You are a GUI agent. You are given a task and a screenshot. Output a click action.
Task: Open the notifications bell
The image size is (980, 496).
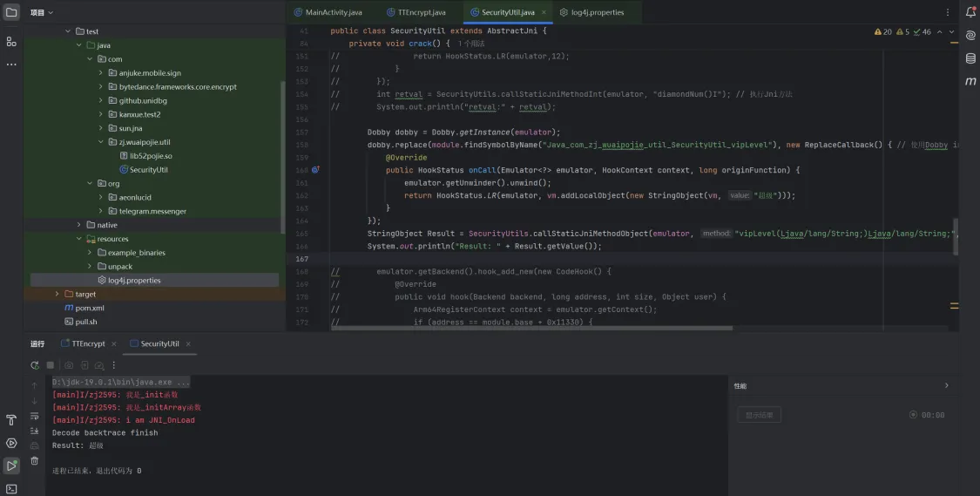click(970, 12)
